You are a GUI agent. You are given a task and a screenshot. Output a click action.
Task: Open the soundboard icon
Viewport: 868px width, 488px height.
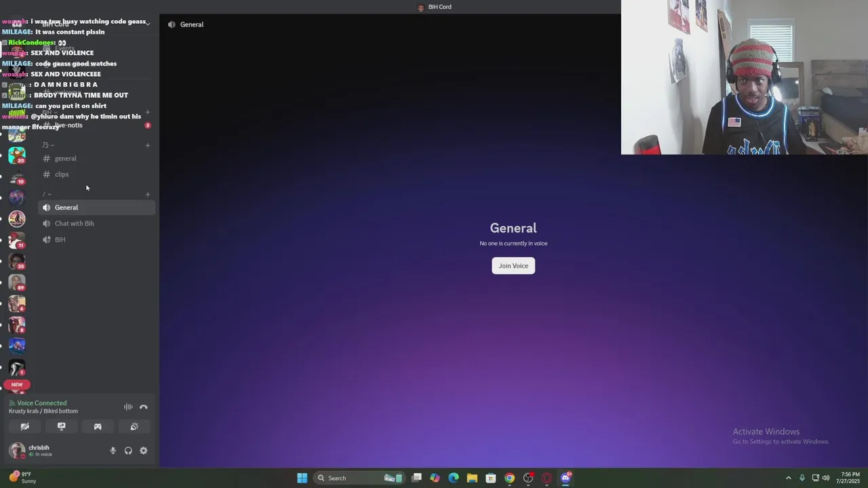point(134,426)
